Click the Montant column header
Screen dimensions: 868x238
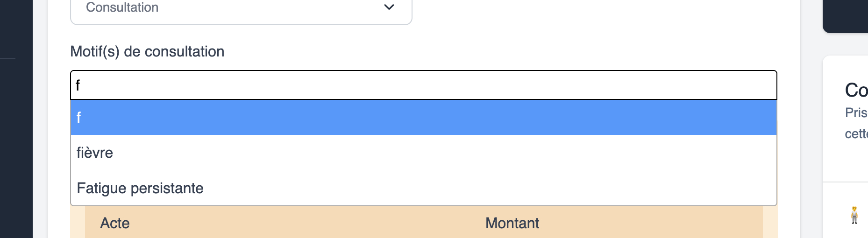(512, 223)
